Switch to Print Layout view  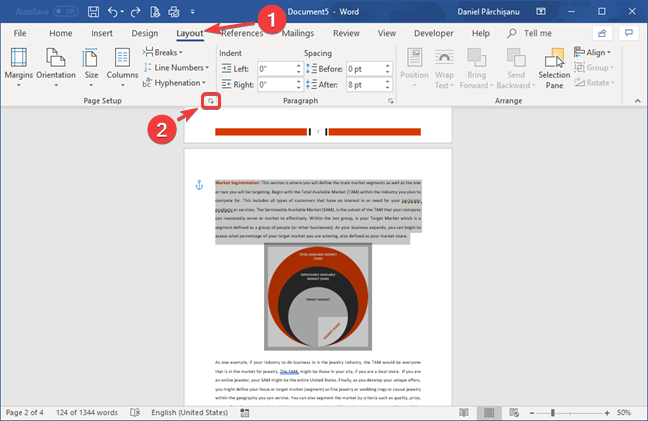[x=489, y=412]
